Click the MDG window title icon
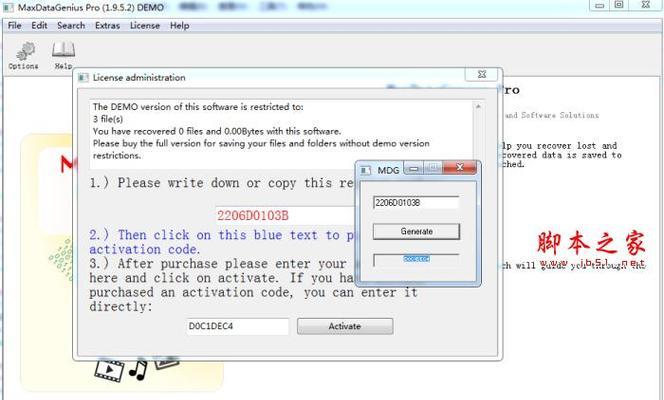Screen dimensions: 664x400 tap(365, 170)
